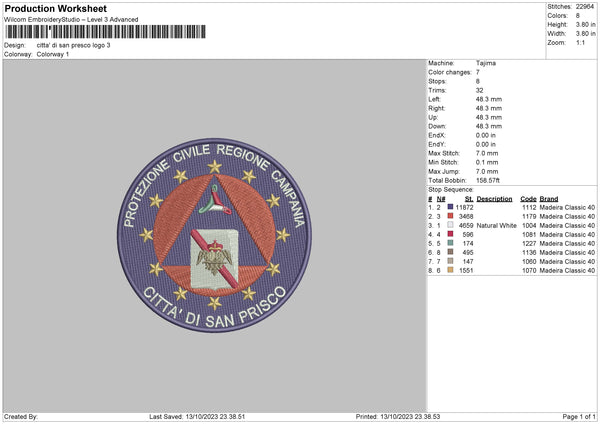Click the 'Code' column header
The image size is (600, 424).
click(x=528, y=199)
